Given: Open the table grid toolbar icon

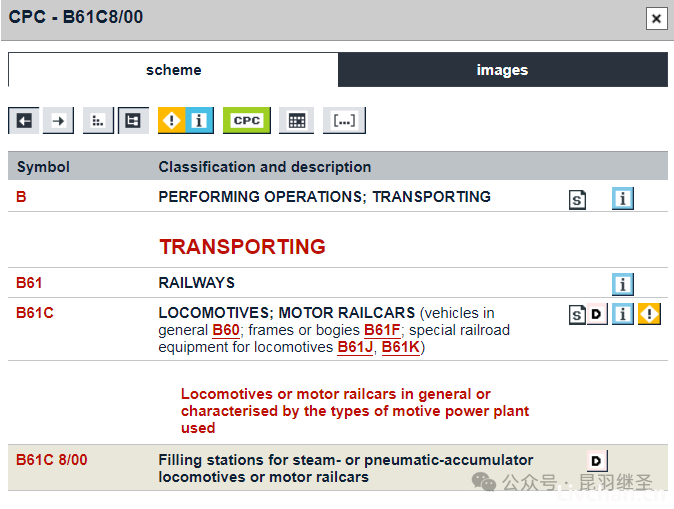Looking at the screenshot, I should coord(297,121).
